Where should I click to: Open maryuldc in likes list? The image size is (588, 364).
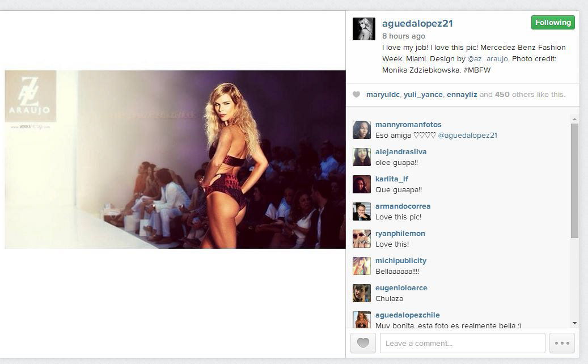point(383,95)
